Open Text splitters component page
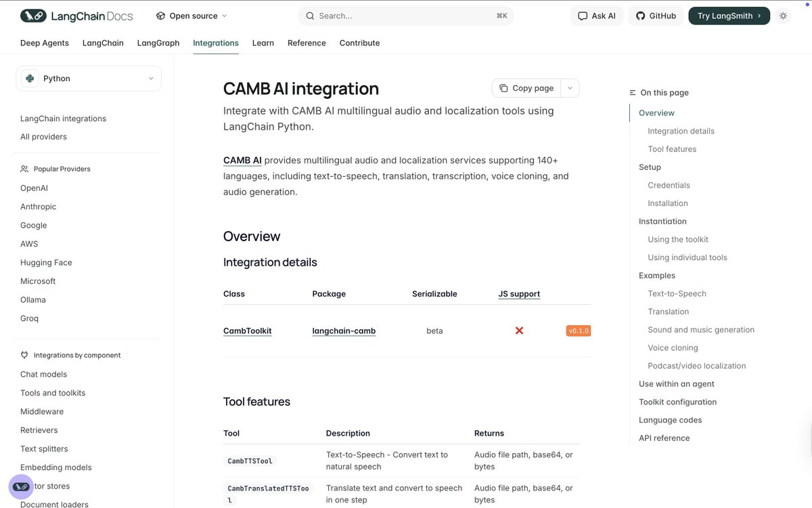 point(44,449)
